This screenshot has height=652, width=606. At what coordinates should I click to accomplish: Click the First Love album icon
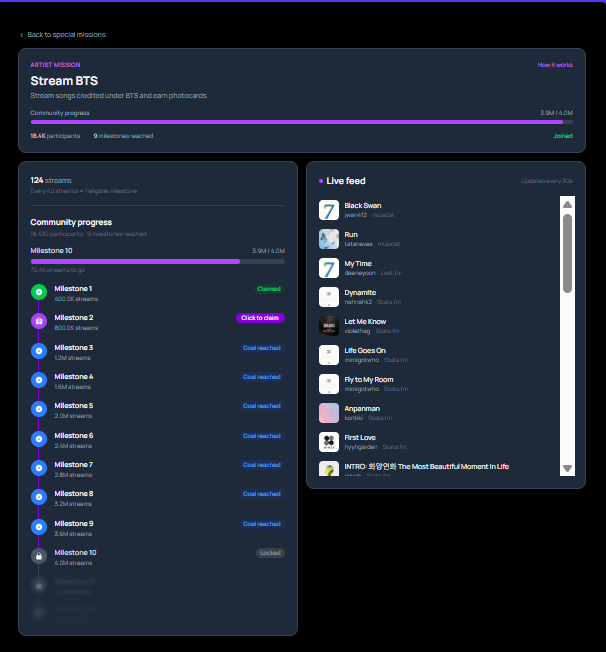tap(329, 441)
